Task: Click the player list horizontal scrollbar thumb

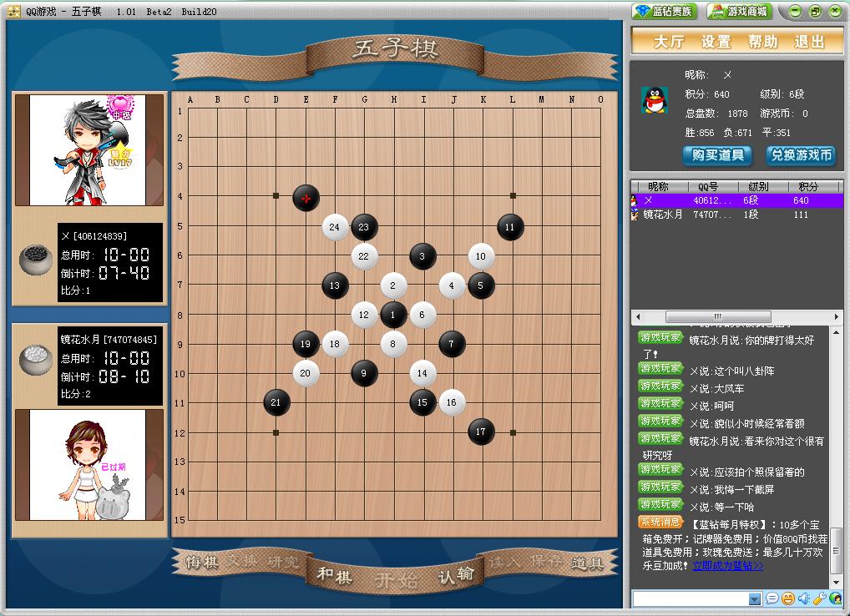Action: (718, 316)
